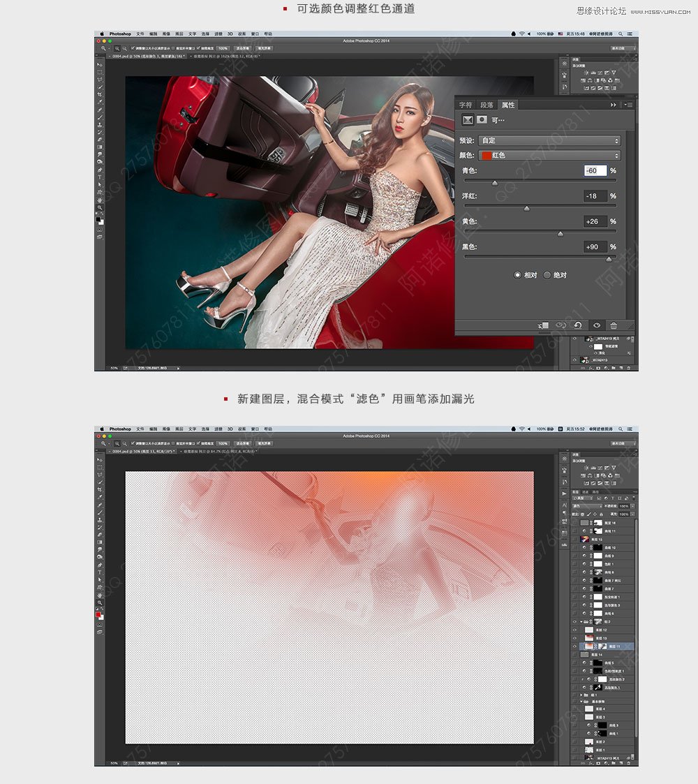Show layer 图层 14 via its visibility box

[x=574, y=655]
